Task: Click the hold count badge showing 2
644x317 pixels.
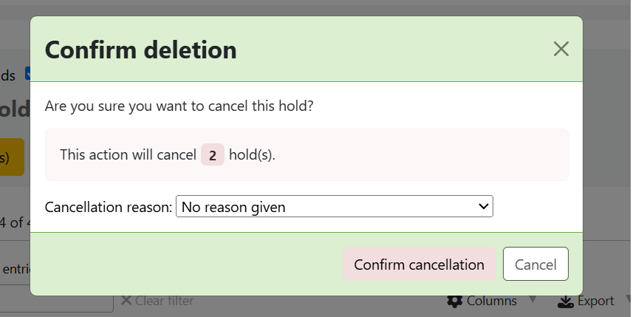Action: click(212, 155)
